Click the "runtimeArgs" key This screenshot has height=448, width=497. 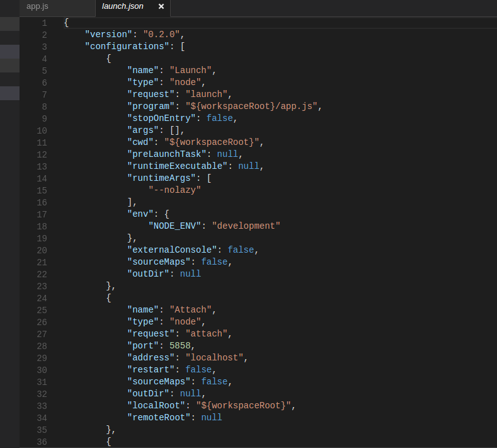161,178
